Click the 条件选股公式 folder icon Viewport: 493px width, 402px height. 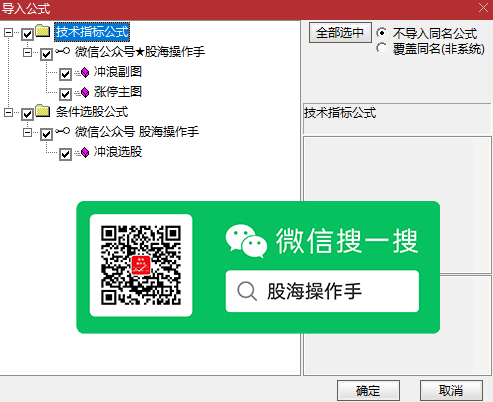click(43, 111)
